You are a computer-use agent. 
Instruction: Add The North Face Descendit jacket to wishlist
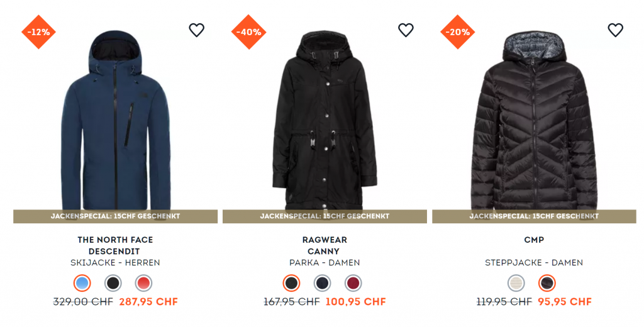click(196, 30)
